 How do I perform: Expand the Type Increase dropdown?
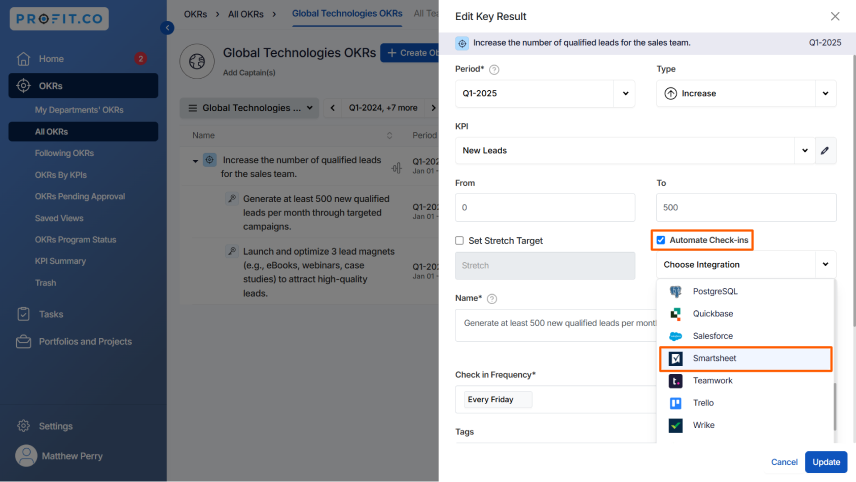746,93
